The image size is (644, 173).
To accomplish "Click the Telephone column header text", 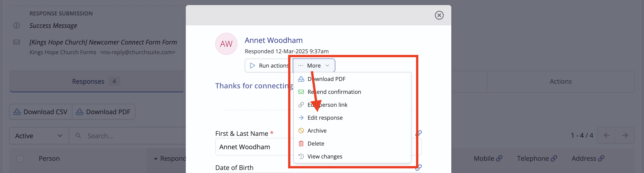I will [x=533, y=158].
